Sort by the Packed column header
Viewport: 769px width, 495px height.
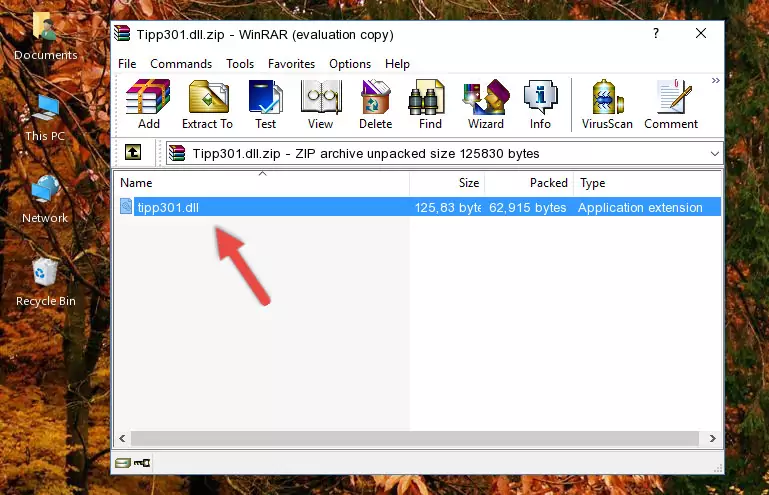pos(529,183)
